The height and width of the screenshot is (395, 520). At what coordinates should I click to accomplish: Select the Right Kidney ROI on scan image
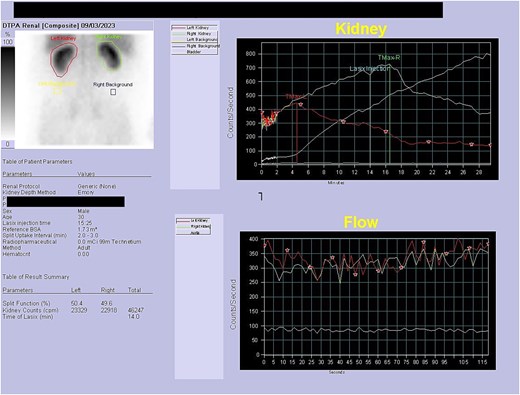pyautogui.click(x=109, y=55)
